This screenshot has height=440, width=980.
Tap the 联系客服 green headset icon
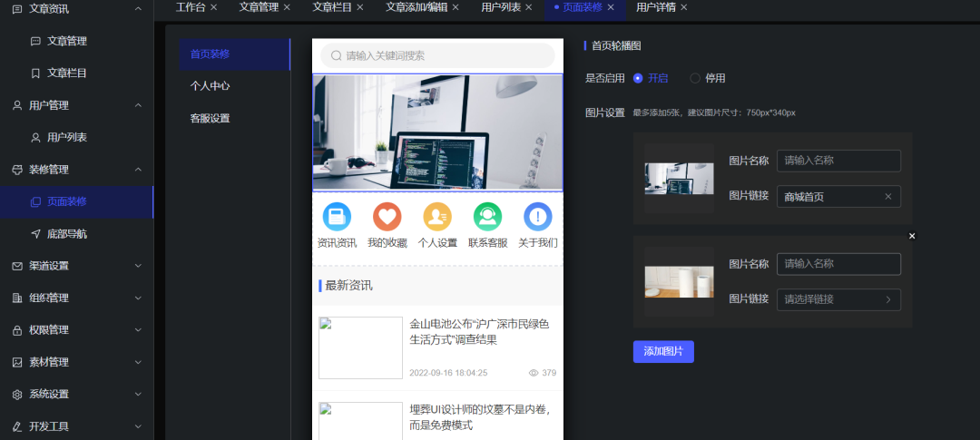(487, 217)
